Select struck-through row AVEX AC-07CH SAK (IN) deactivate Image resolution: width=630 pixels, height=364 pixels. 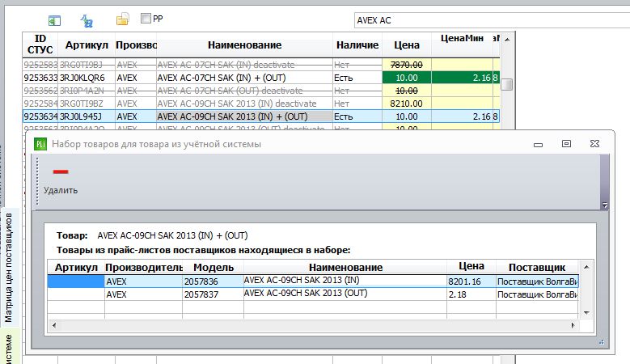pos(261,65)
